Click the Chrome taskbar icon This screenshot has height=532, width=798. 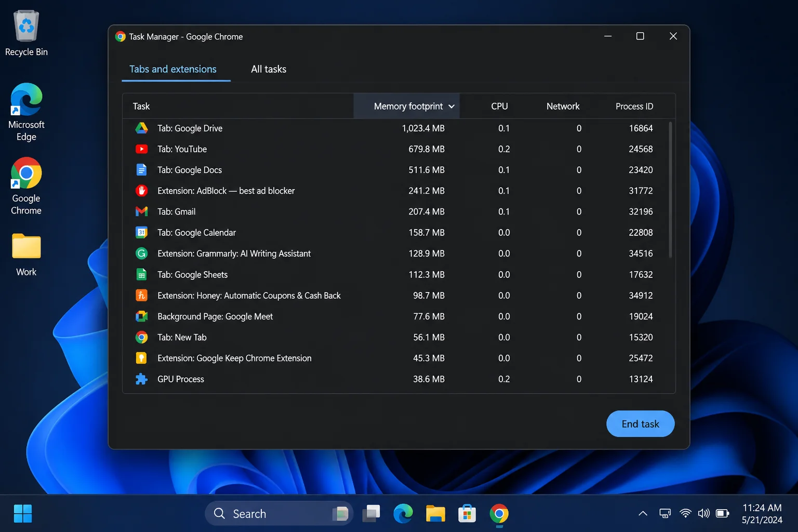tap(499, 514)
